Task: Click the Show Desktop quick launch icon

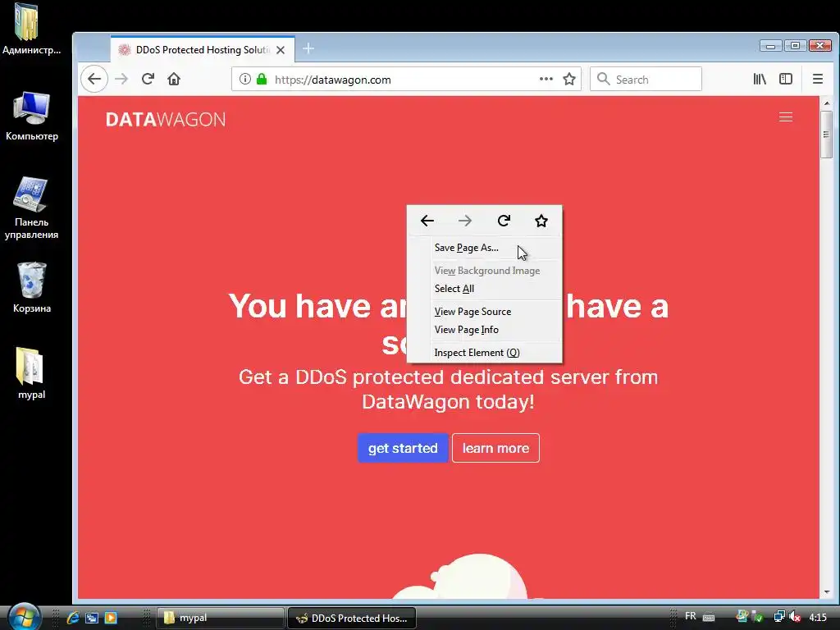Action: click(92, 618)
